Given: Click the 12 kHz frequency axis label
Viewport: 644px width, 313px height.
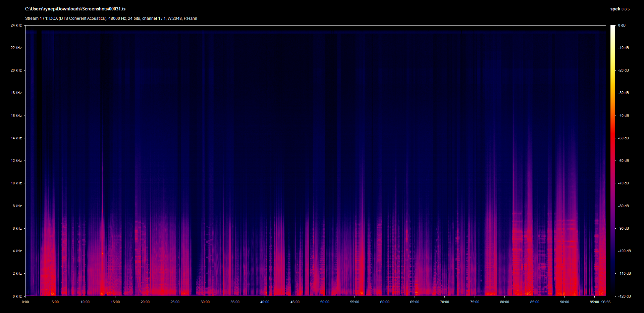Looking at the screenshot, I should [x=16, y=161].
